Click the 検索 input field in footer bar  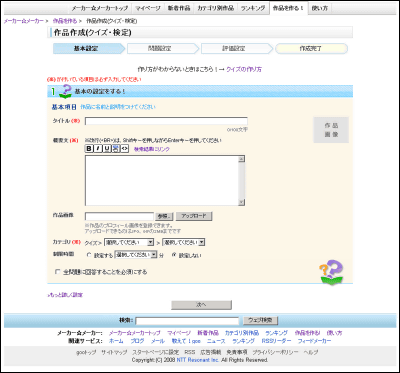pos(187,321)
